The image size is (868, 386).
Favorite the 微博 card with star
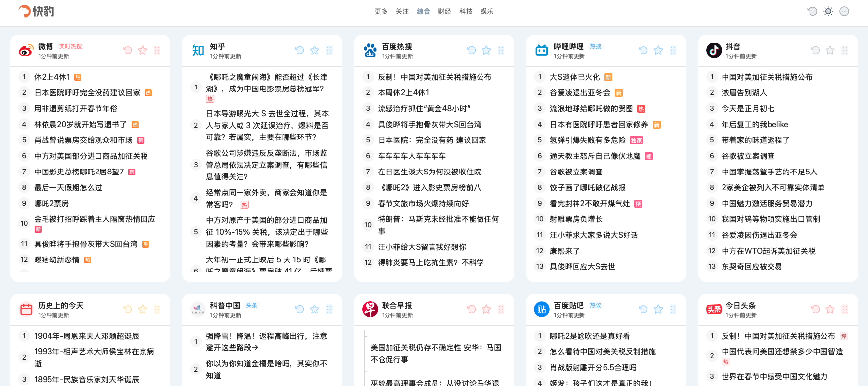click(143, 50)
